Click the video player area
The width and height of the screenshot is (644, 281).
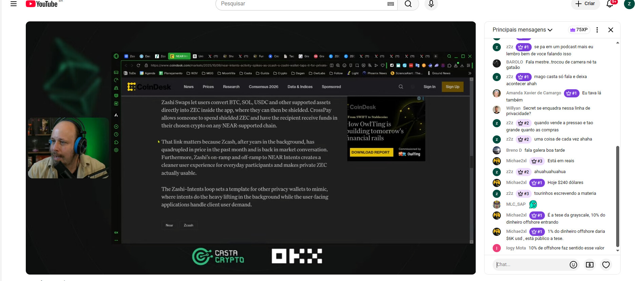tap(251, 148)
